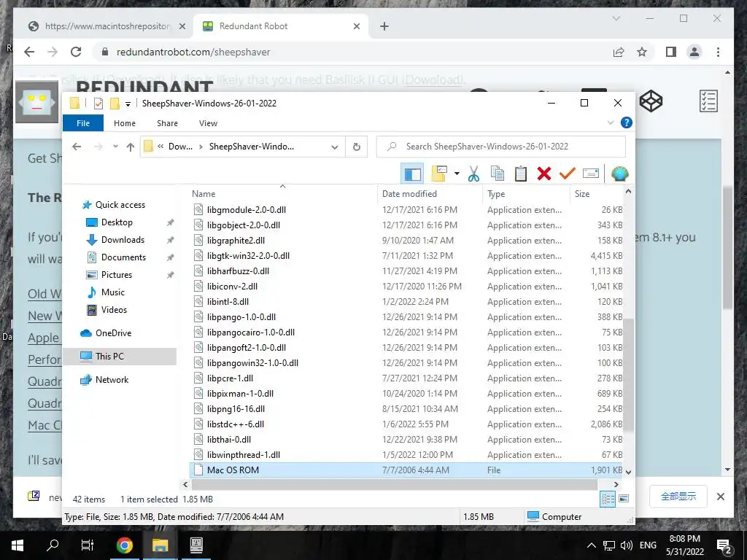Open the Customize Quick Access Toolbar dropdown

pos(128,104)
